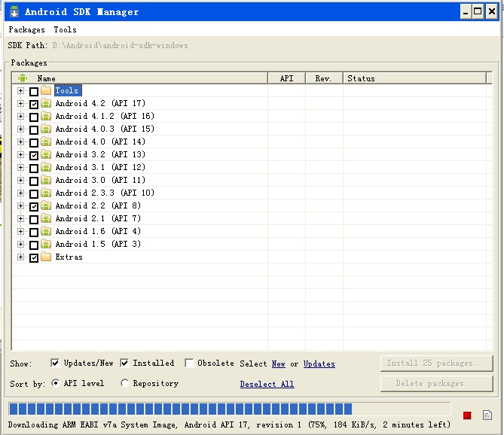This screenshot has height=435, width=504.
Task: Expand the Android 4.2 (API 17) node
Action: 20,104
